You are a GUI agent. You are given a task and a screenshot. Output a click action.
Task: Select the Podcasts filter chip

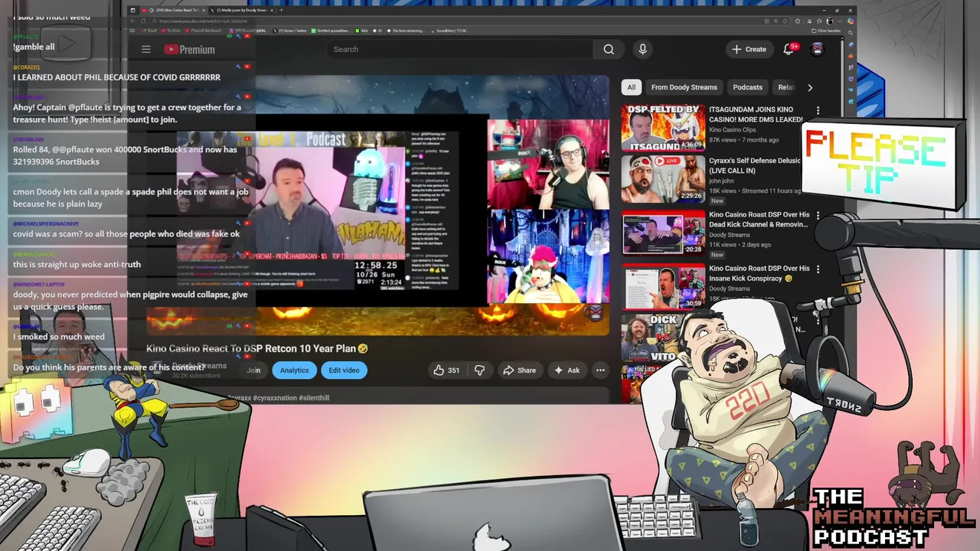coord(747,87)
